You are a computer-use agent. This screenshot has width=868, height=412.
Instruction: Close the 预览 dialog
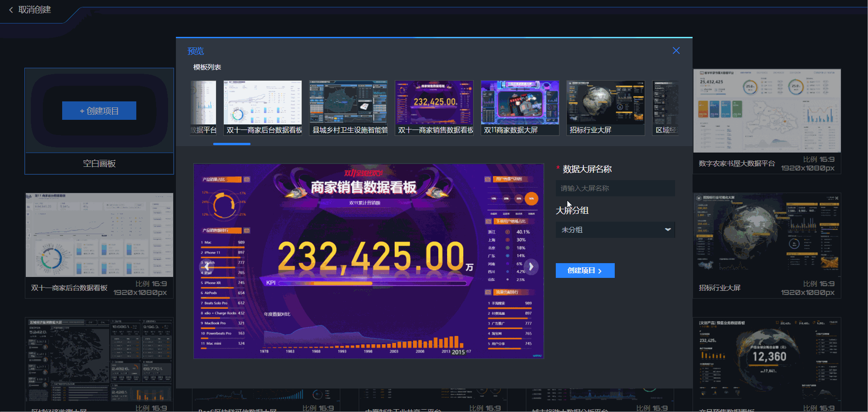tap(676, 51)
